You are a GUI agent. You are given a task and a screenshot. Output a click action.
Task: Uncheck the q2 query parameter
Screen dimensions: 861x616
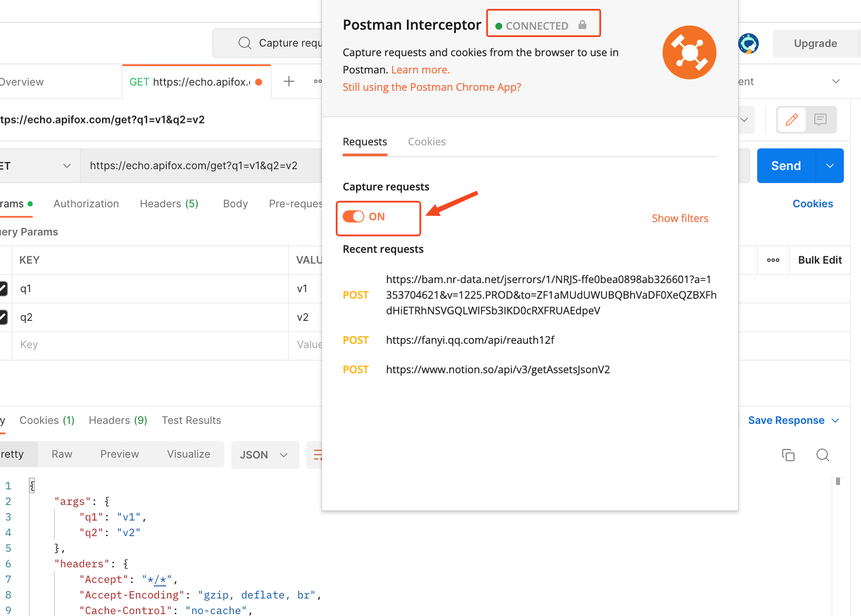pyautogui.click(x=3, y=317)
